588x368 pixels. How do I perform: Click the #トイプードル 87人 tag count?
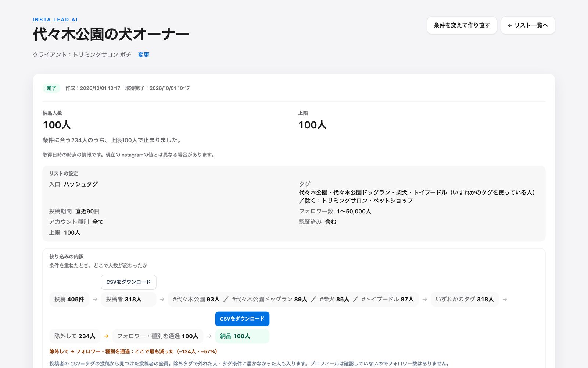click(x=387, y=299)
